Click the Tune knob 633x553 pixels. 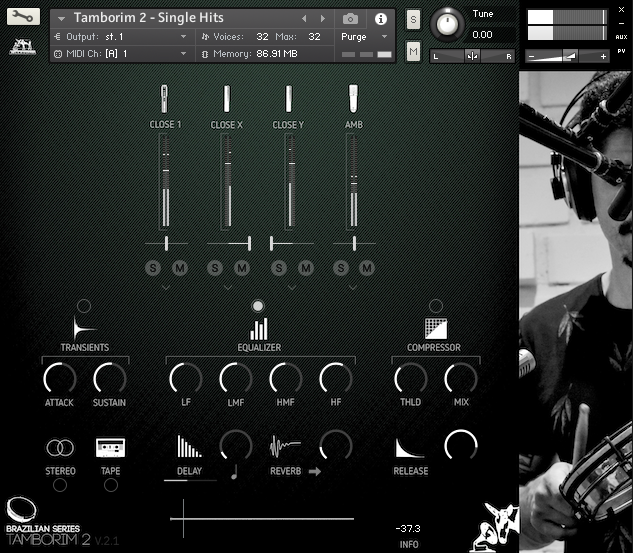tap(447, 25)
